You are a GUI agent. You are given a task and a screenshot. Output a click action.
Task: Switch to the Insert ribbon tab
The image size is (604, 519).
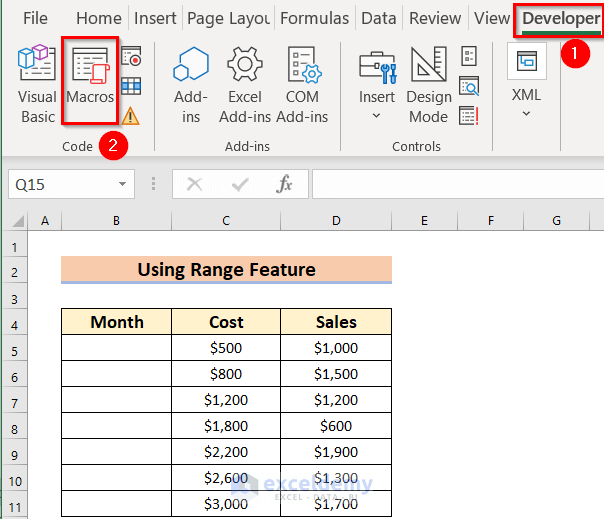pyautogui.click(x=155, y=18)
